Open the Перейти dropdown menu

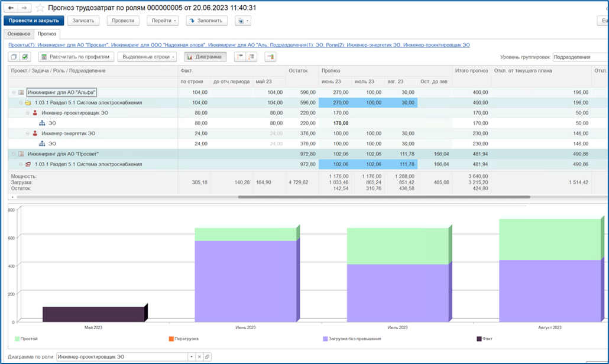click(163, 21)
